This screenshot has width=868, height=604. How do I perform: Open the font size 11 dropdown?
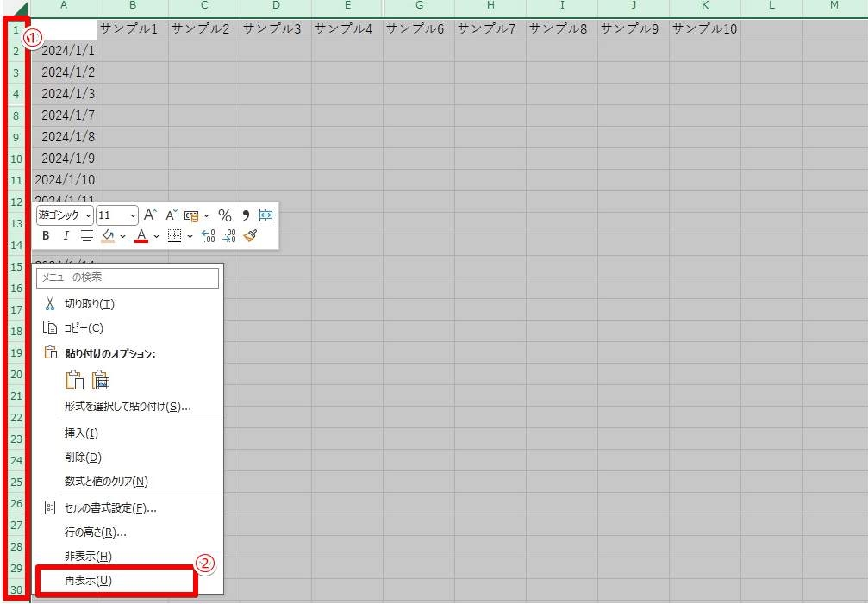pyautogui.click(x=133, y=215)
